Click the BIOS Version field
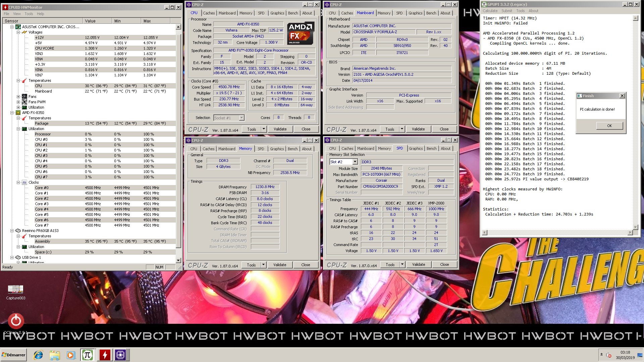644x362 pixels. click(402, 74)
